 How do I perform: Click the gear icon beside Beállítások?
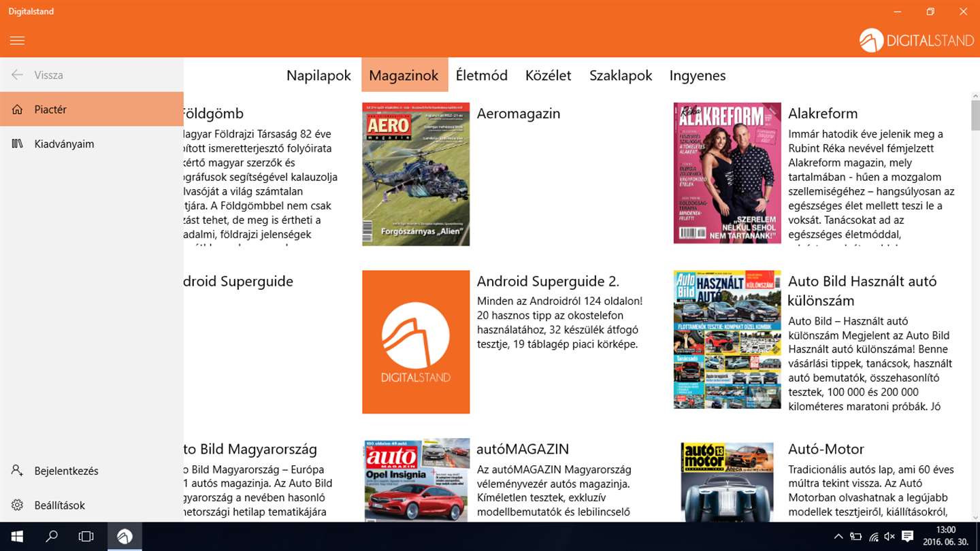17,505
